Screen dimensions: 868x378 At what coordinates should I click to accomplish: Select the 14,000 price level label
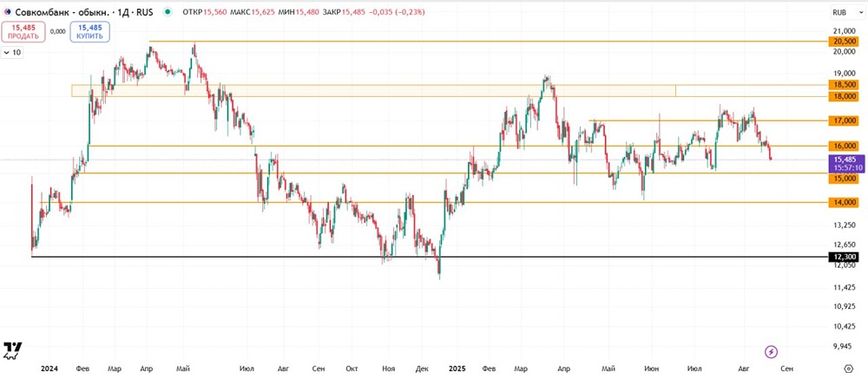[x=843, y=203]
